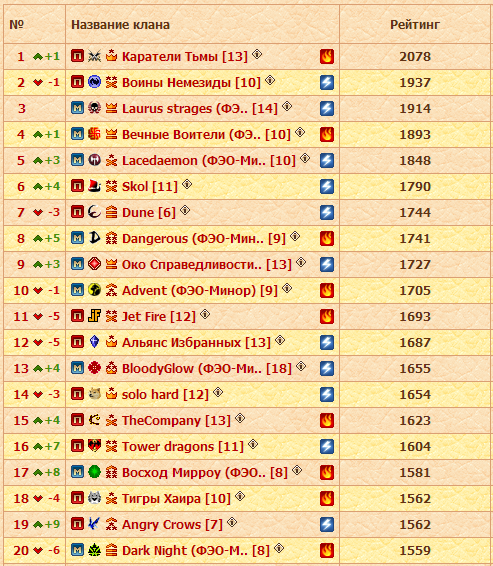Click fire icon in Dark Night row
Viewport: 493px width, 566px height.
327,550
